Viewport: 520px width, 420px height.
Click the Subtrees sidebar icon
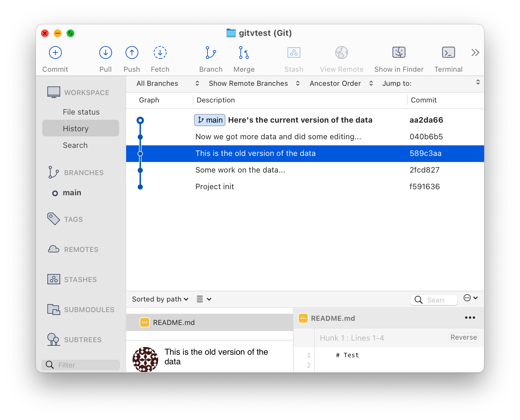click(53, 339)
